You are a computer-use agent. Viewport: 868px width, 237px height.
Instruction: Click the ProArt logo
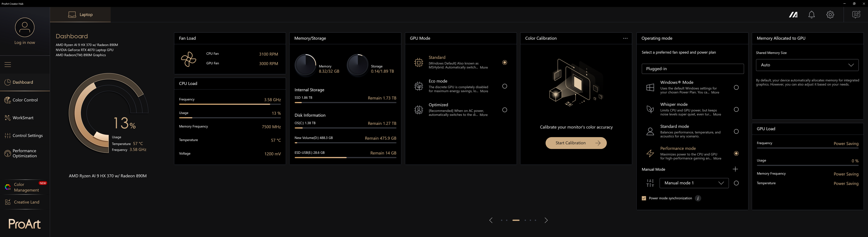click(x=25, y=224)
